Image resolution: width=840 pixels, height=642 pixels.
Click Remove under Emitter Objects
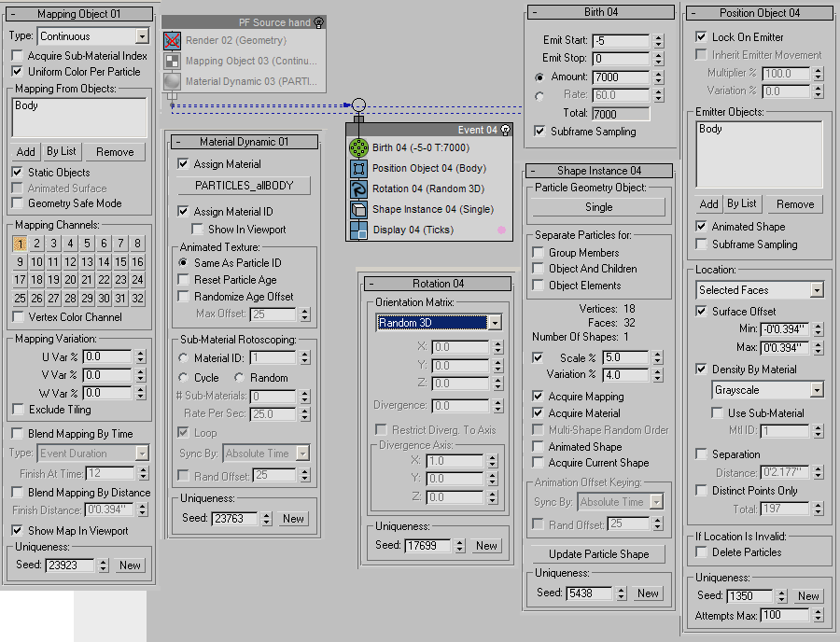point(795,204)
